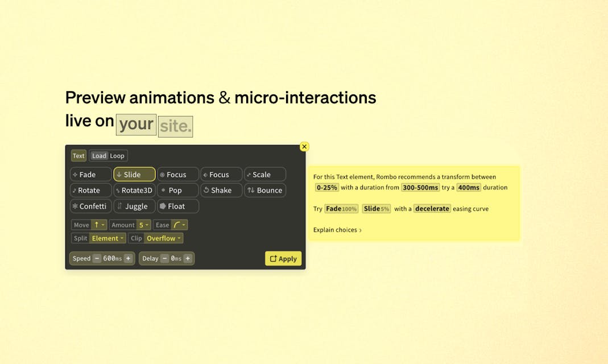Image resolution: width=608 pixels, height=364 pixels.
Task: Open the Ease curve dropdown
Action: [x=179, y=225]
